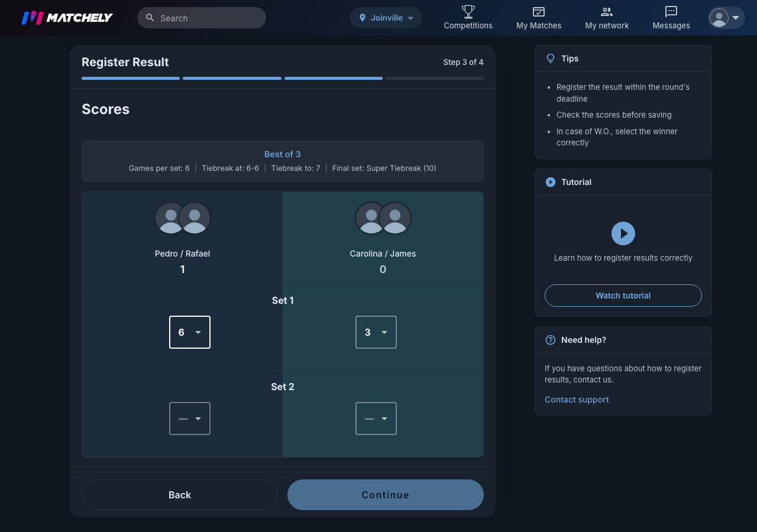Expand the profile menu caret

pos(736,18)
